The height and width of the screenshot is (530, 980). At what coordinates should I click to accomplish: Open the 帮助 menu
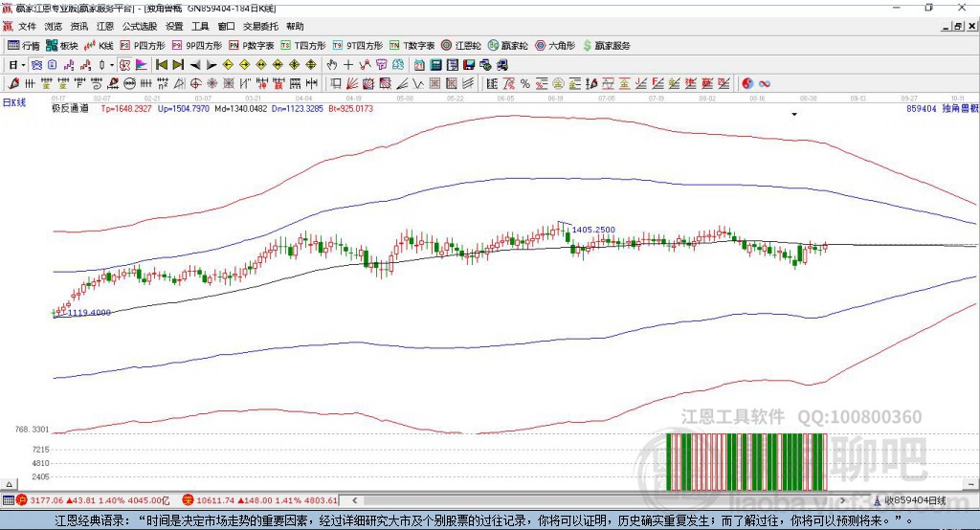pyautogui.click(x=295, y=26)
